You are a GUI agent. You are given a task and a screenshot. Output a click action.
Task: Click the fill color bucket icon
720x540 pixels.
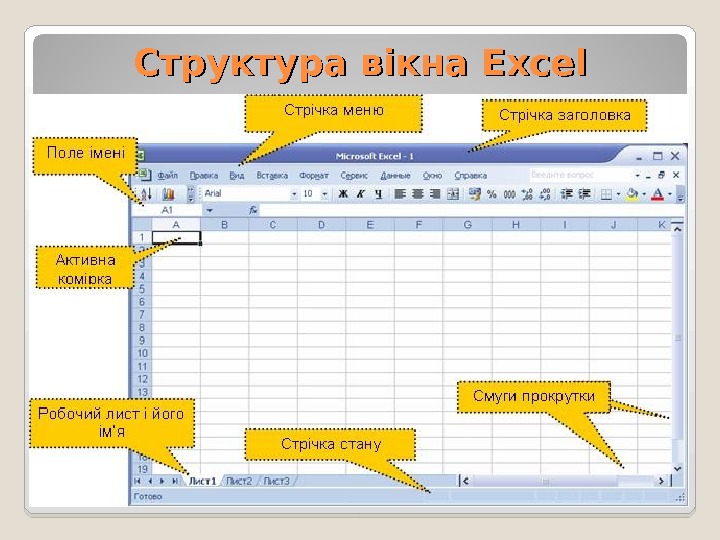point(632,194)
